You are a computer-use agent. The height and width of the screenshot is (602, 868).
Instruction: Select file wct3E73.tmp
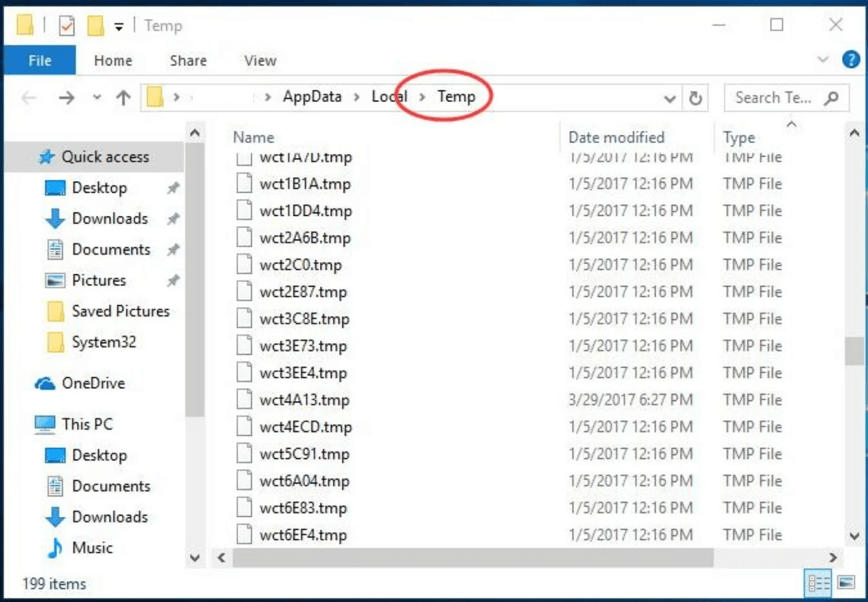click(x=303, y=346)
